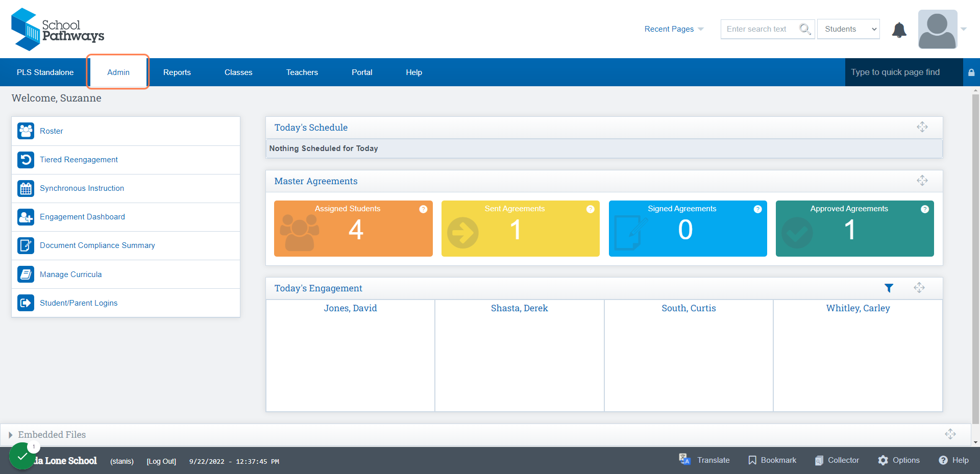Open student Whitley, Carley

tap(858, 308)
